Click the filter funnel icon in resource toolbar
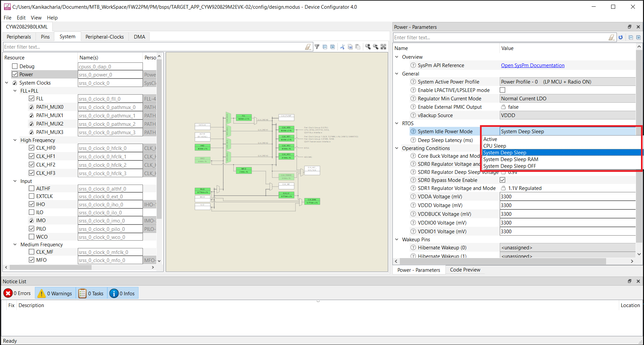 [317, 47]
